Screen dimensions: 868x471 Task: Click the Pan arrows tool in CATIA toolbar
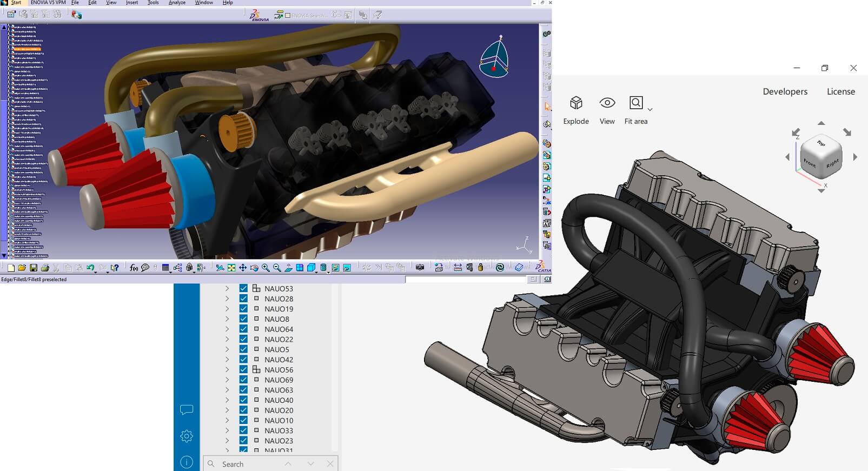(243, 268)
